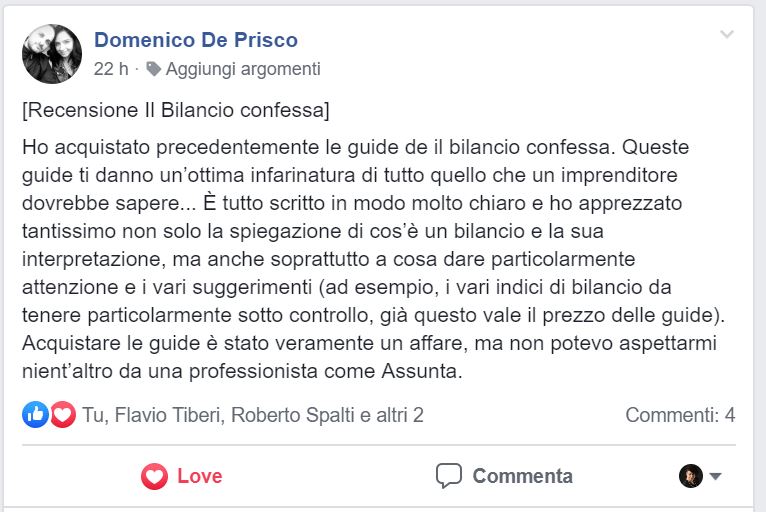Click the Love text label
766x512 pixels.
pos(199,476)
